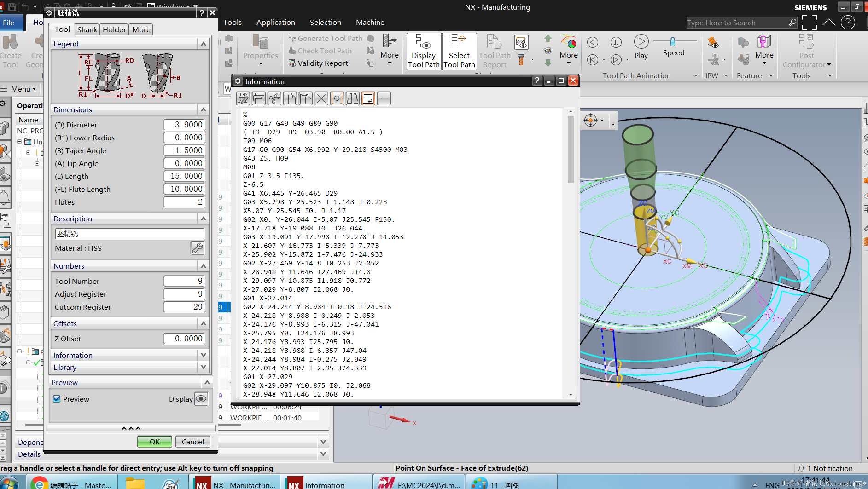Click rewind to start animation button
868x489 pixels.
click(593, 59)
